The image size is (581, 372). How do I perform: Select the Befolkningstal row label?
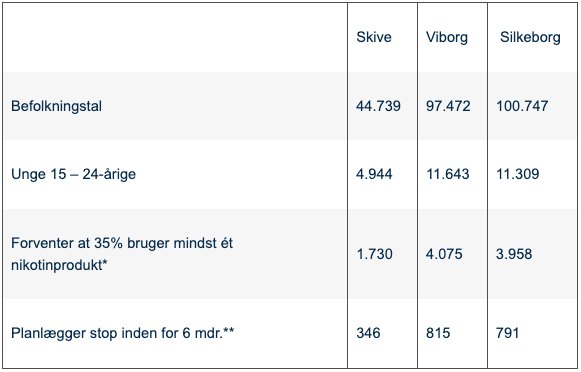click(56, 106)
